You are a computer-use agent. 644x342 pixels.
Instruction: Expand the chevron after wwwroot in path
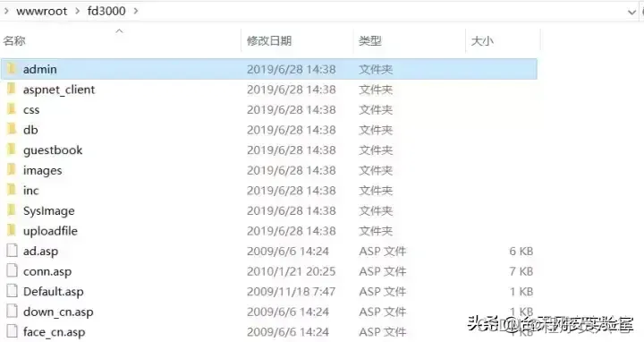(x=77, y=11)
